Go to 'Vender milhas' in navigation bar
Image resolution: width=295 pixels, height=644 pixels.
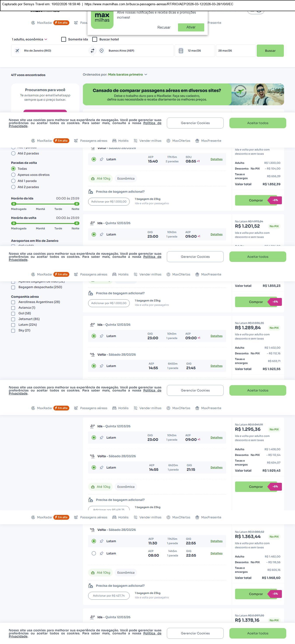point(147,141)
